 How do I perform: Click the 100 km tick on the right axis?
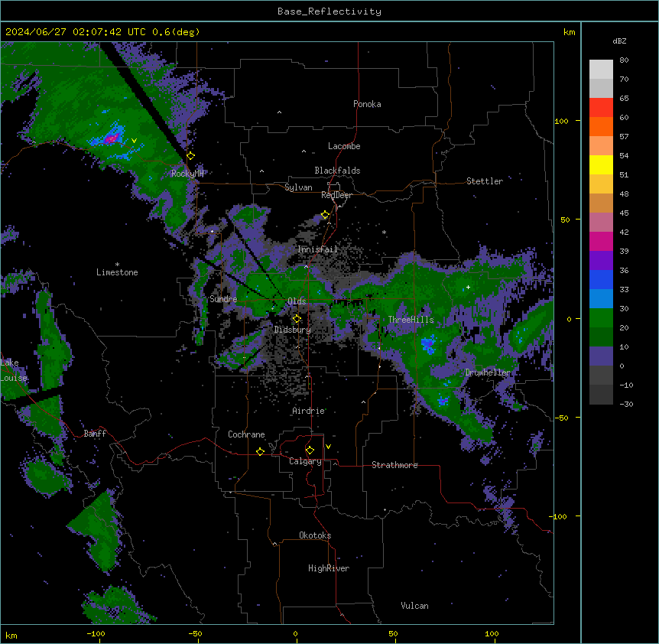(561, 121)
